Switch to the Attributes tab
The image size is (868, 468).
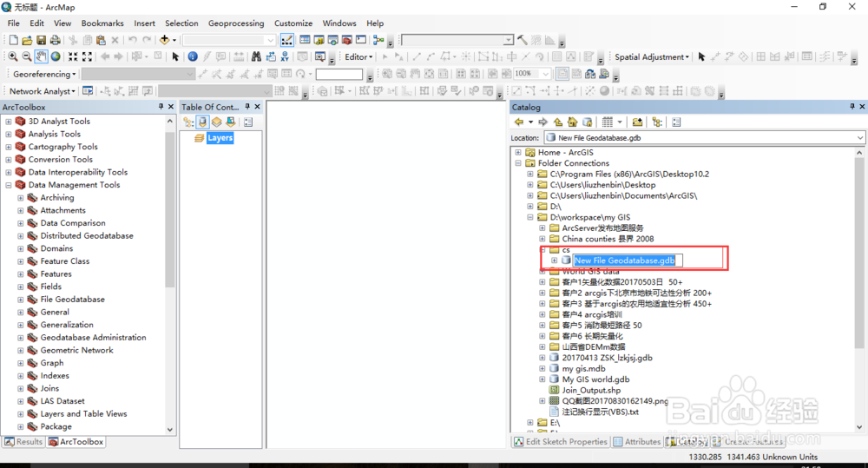(636, 441)
